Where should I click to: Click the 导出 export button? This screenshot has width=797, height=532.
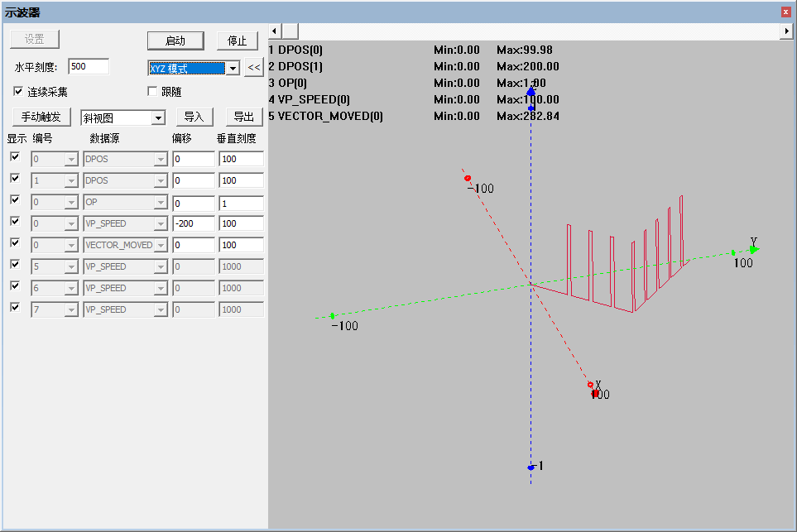click(x=244, y=117)
